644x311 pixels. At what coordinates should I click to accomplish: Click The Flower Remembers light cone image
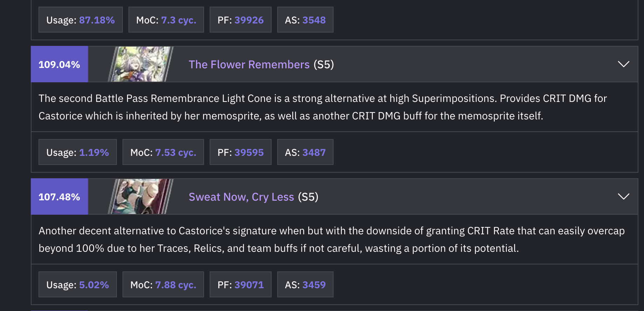pyautogui.click(x=141, y=64)
